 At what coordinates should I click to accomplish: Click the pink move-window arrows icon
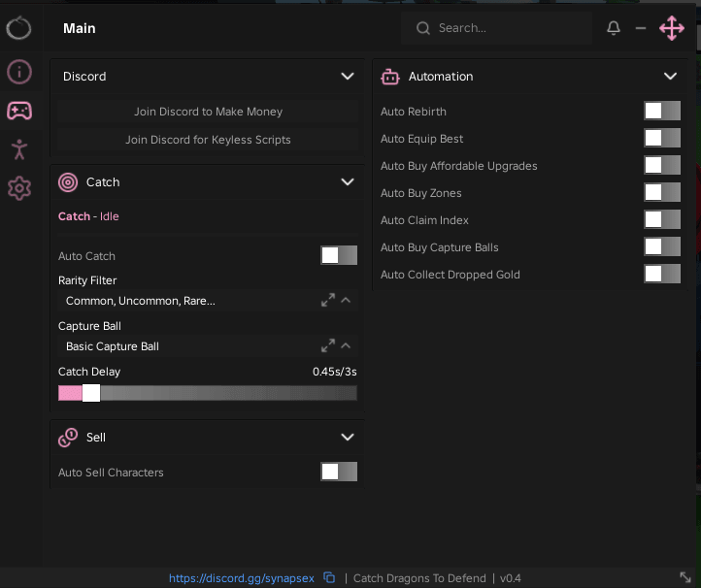pos(672,28)
